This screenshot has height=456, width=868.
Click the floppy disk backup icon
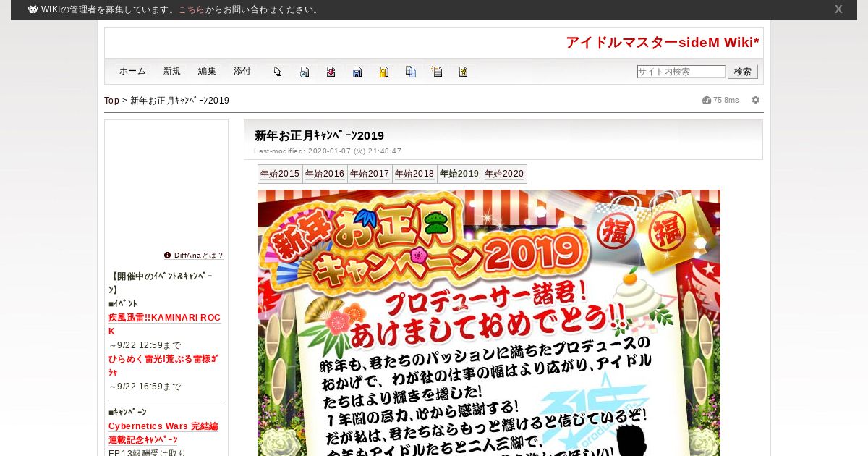click(x=357, y=72)
